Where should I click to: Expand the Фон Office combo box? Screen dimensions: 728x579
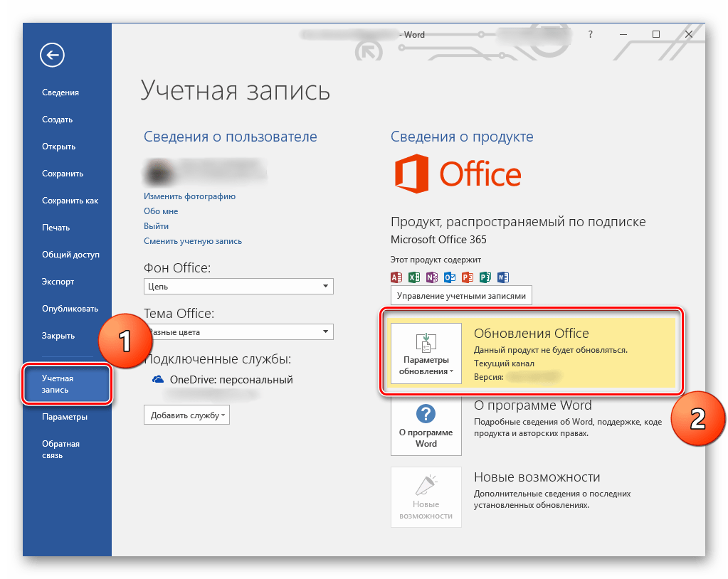pos(238,286)
